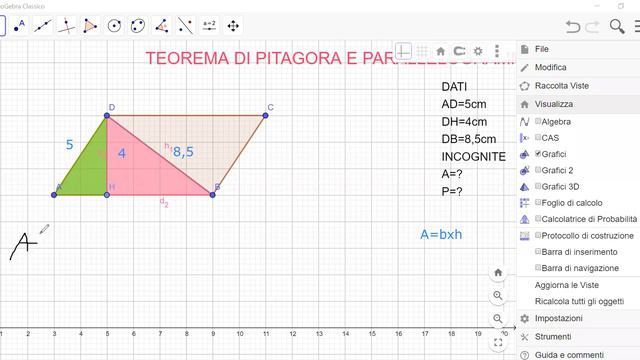Select the Reflect about line tool
Viewport: 640px width, 360px height.
coord(185,26)
